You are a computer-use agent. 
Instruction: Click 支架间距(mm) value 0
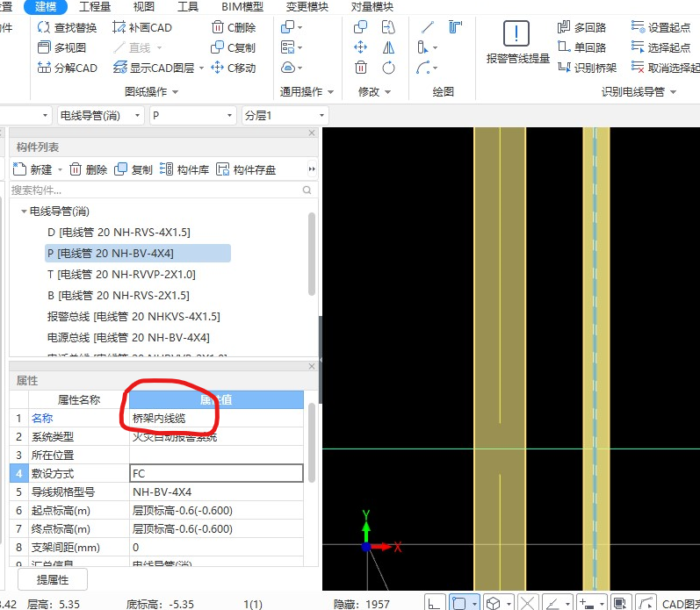217,547
